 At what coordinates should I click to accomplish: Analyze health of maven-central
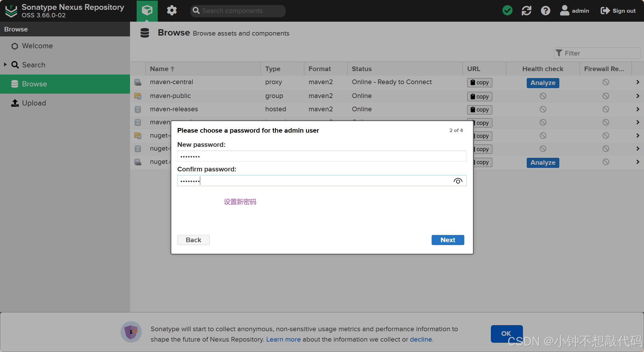point(543,83)
